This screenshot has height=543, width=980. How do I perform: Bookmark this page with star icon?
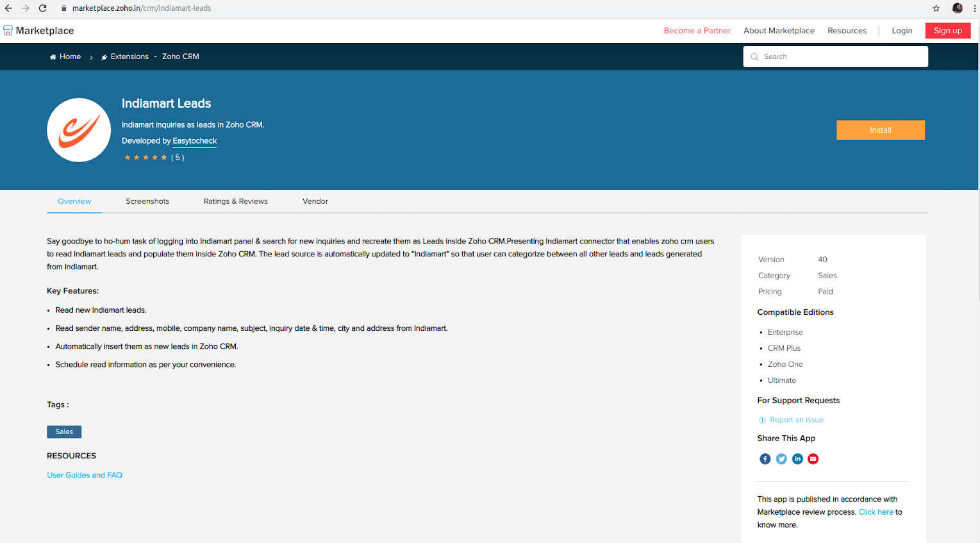(936, 8)
